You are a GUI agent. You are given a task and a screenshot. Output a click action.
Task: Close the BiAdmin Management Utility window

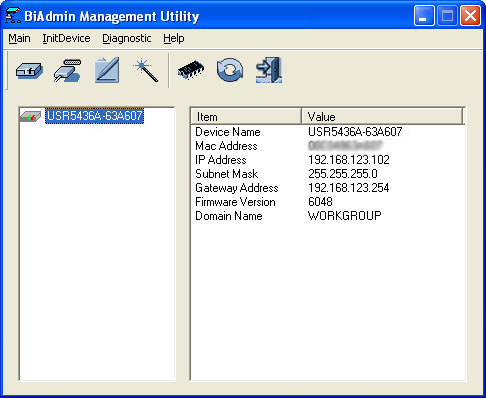pyautogui.click(x=470, y=15)
